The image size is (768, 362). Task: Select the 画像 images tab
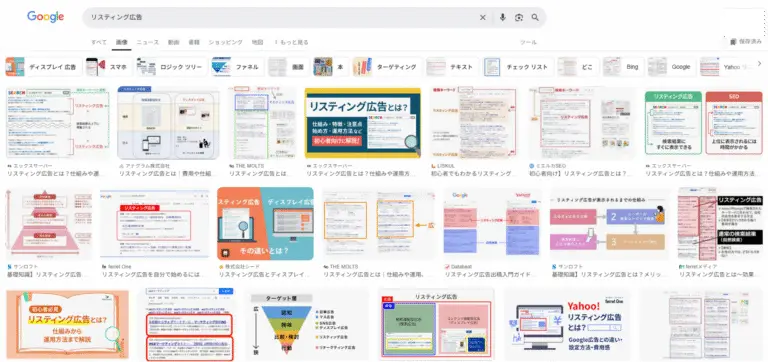pos(121,43)
